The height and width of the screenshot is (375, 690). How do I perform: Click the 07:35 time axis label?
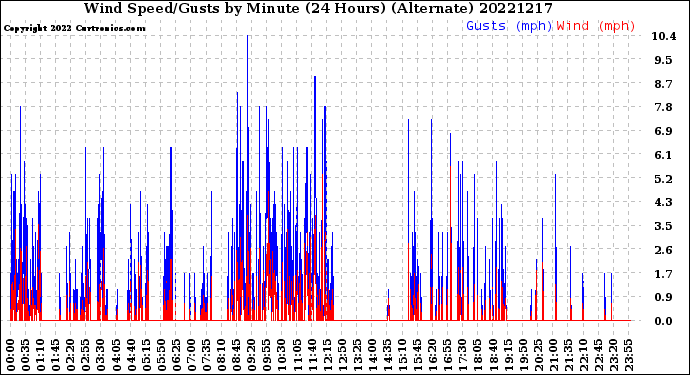[x=206, y=355]
